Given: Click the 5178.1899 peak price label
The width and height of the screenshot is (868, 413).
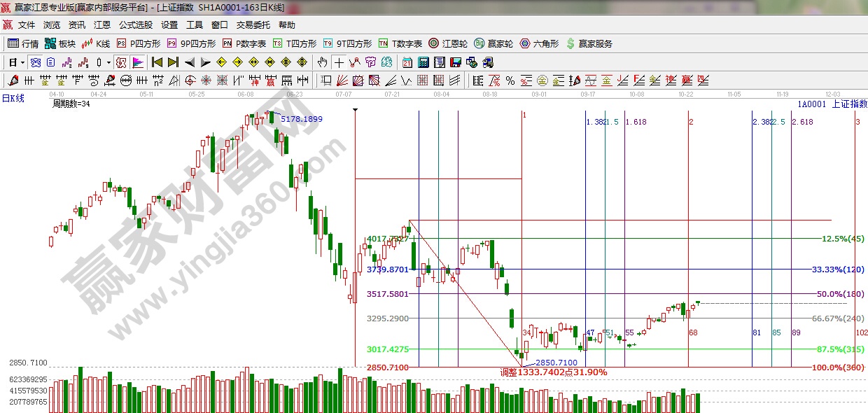Looking at the screenshot, I should pos(302,119).
